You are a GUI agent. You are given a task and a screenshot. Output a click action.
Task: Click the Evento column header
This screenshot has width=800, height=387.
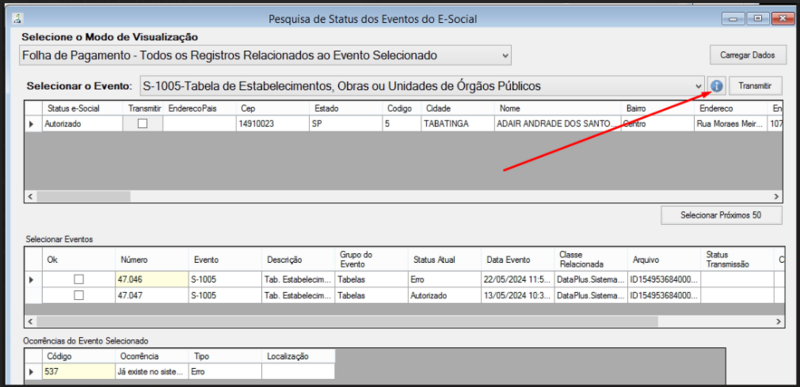point(225,260)
